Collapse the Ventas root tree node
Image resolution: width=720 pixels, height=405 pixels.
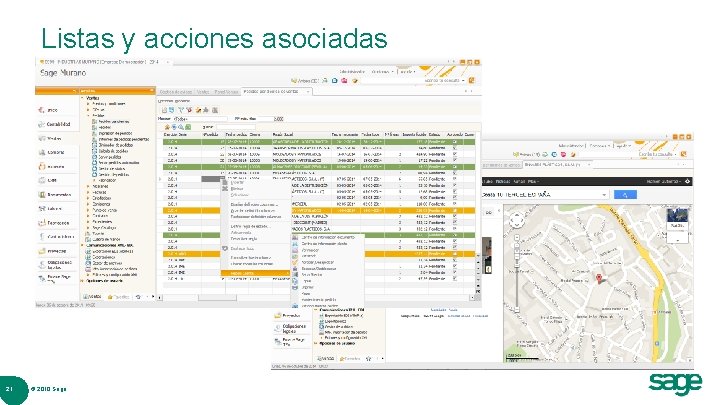pos(83,98)
